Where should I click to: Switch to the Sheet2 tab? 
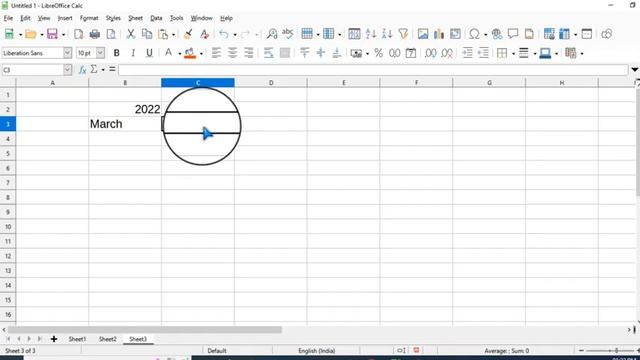[108, 339]
